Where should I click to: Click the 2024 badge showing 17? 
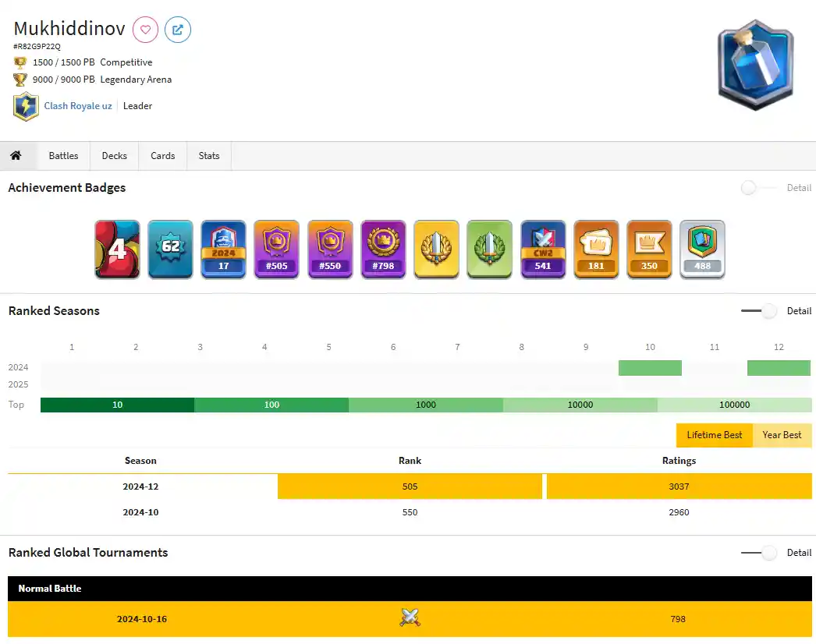[x=223, y=249]
